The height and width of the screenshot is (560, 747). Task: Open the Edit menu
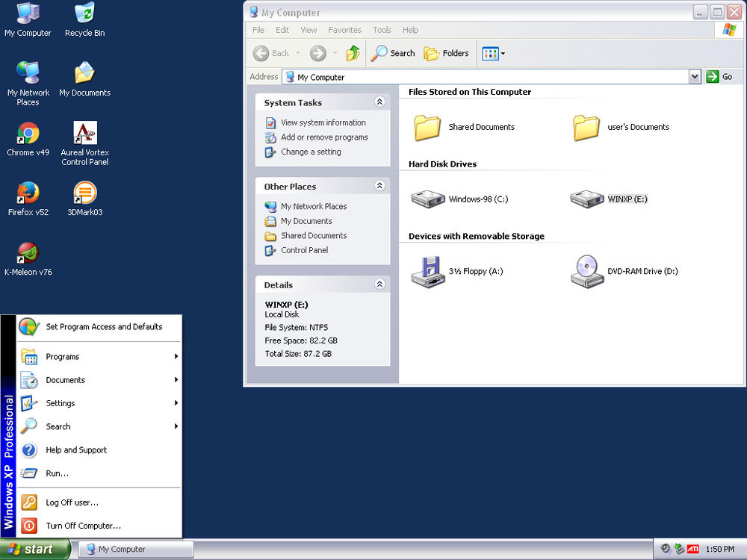click(x=282, y=30)
